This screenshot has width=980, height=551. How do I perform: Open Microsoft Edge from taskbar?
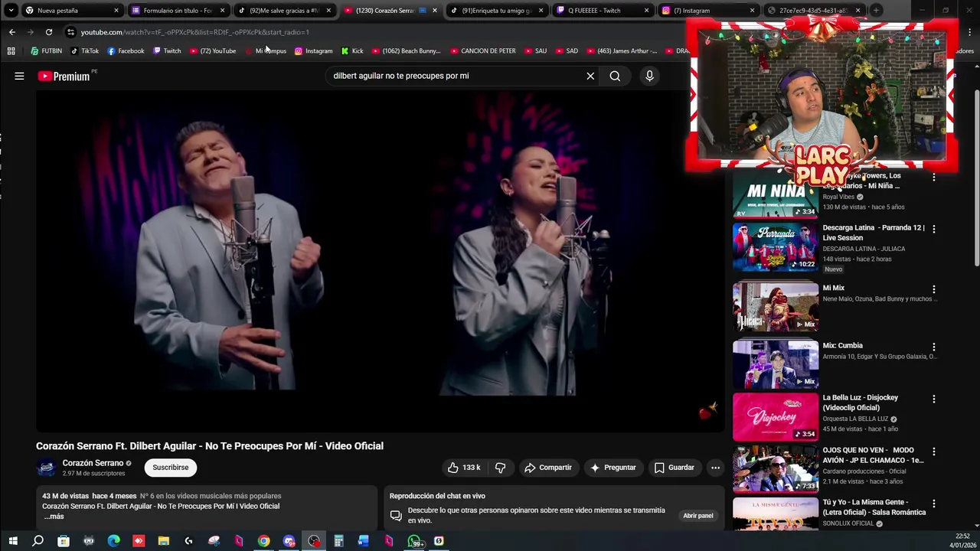[113, 541]
